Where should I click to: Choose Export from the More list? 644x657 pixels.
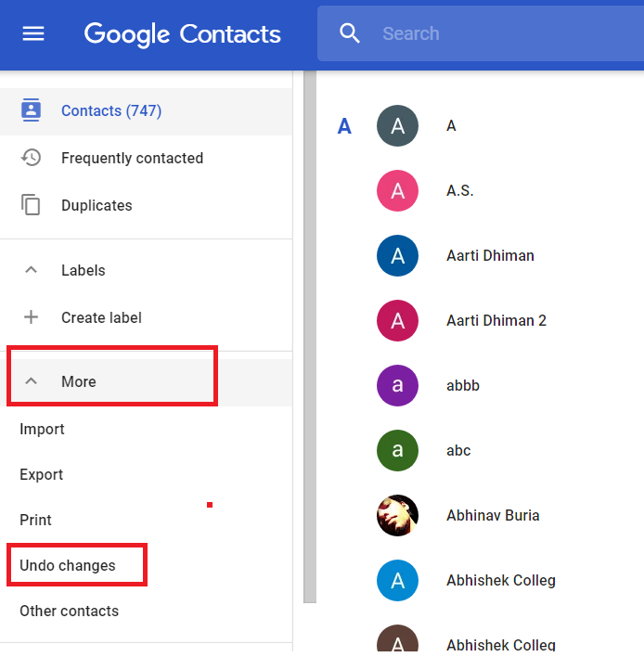(x=41, y=474)
